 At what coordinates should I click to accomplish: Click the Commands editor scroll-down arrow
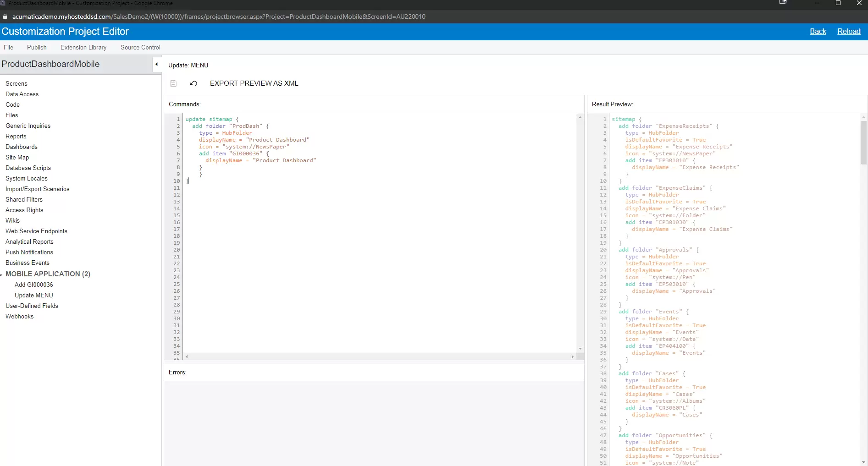point(580,349)
